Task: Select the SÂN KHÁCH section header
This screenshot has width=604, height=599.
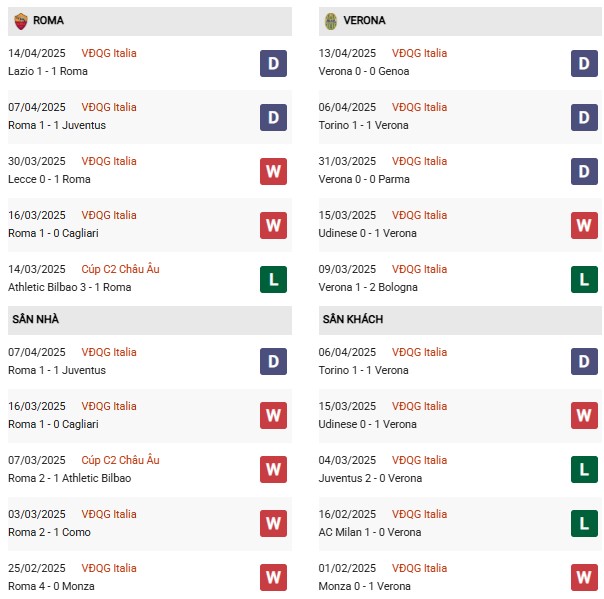Action: [353, 319]
